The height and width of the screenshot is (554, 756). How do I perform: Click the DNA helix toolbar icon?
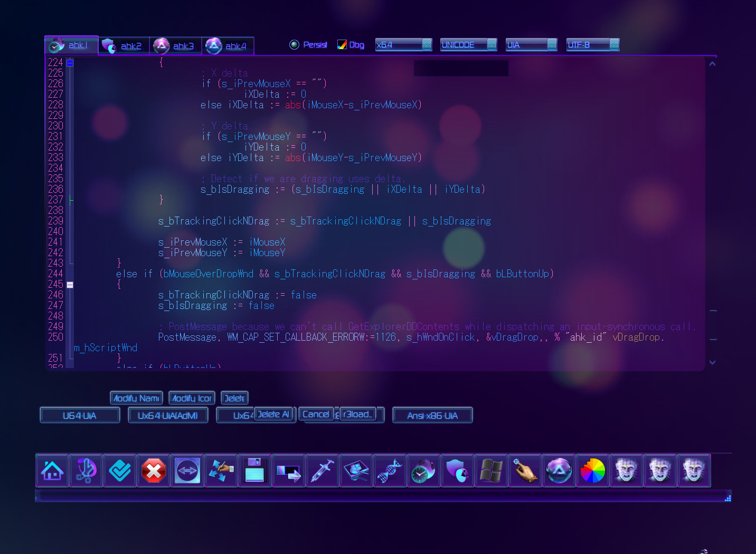point(390,471)
